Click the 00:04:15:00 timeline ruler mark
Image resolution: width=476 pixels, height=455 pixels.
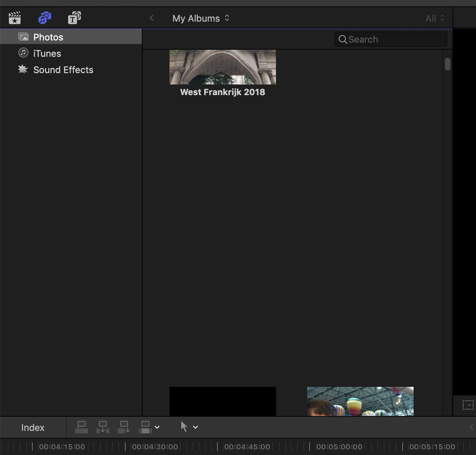coord(62,447)
